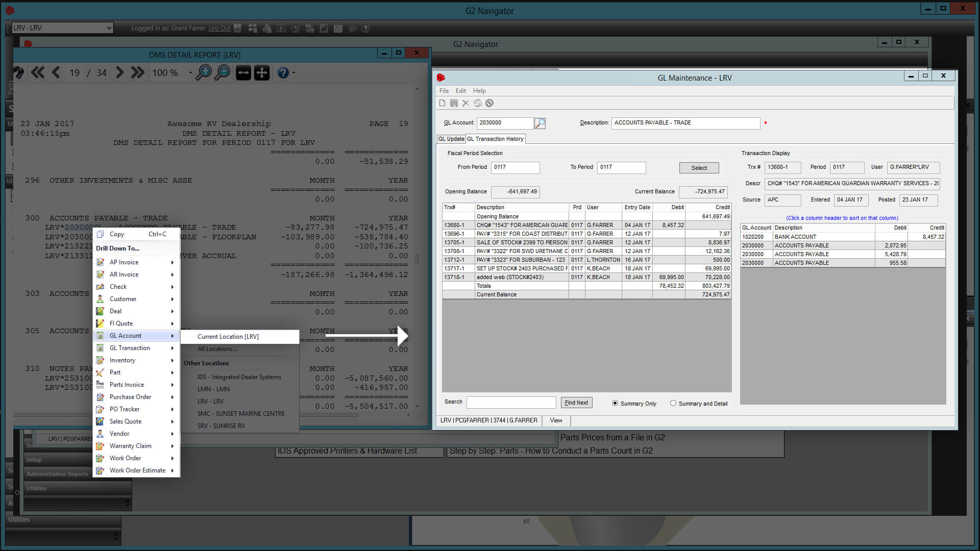Choose Current Location [LRV] submenu item
This screenshot has width=980, height=551.
pyautogui.click(x=240, y=337)
